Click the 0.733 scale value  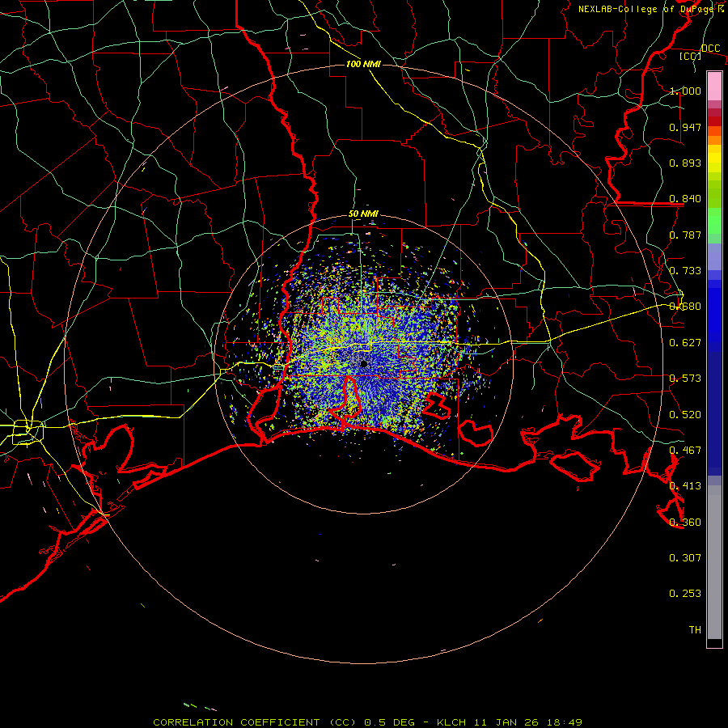click(x=685, y=271)
